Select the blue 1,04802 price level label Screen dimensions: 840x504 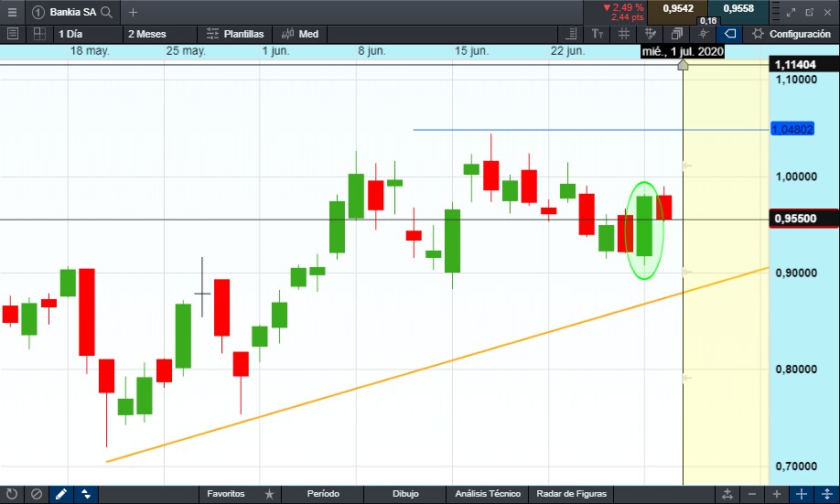792,129
